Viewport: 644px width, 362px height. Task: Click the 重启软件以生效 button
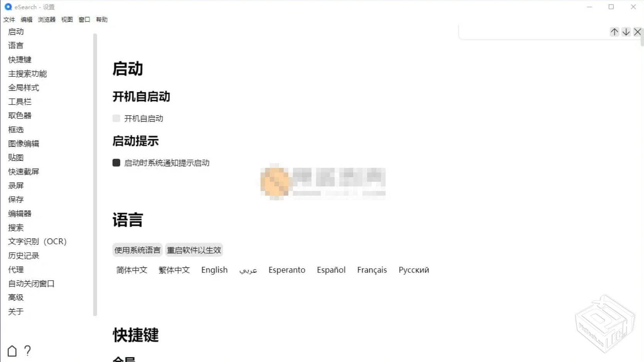194,250
